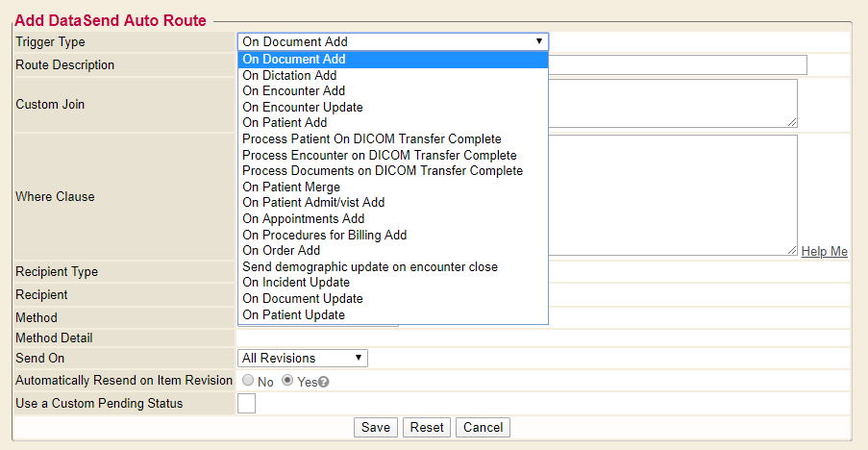The width and height of the screenshot is (868, 450).
Task: Select On Patient Merge from list
Action: pos(290,187)
